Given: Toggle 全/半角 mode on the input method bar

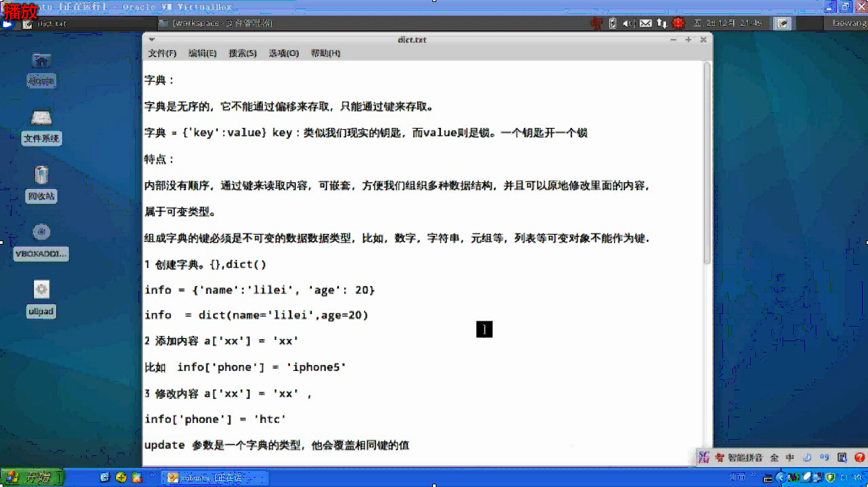Looking at the screenshot, I should pyautogui.click(x=775, y=457).
